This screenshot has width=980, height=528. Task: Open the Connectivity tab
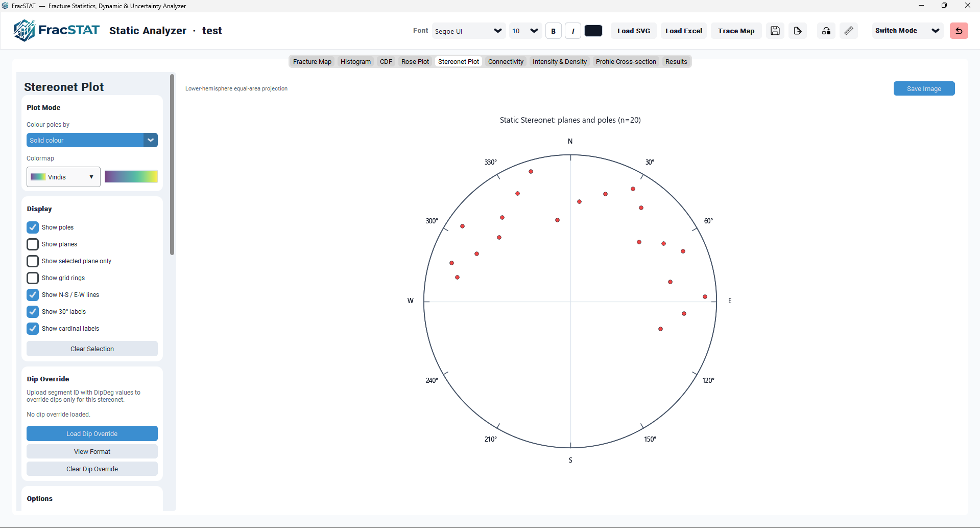pos(506,62)
